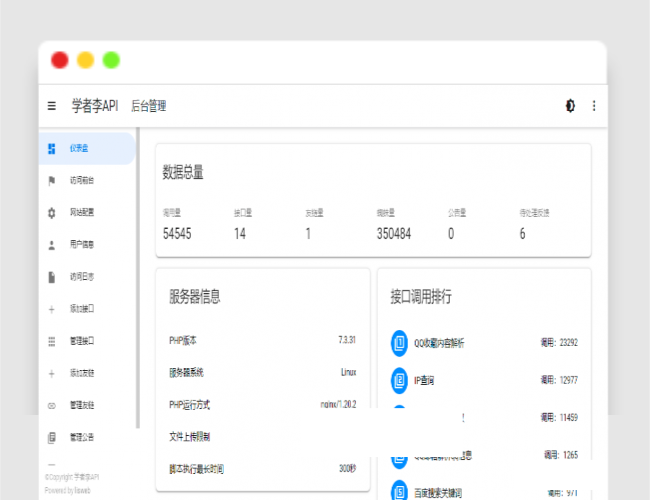Click the rank 1 blue badge icon
Screen dimensions: 650x500
point(399,343)
